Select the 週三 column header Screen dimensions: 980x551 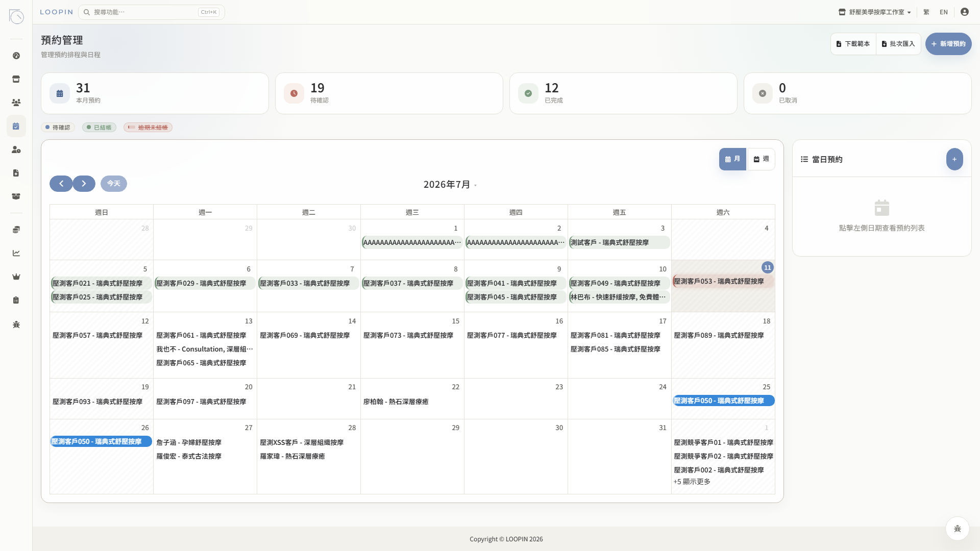[412, 212]
